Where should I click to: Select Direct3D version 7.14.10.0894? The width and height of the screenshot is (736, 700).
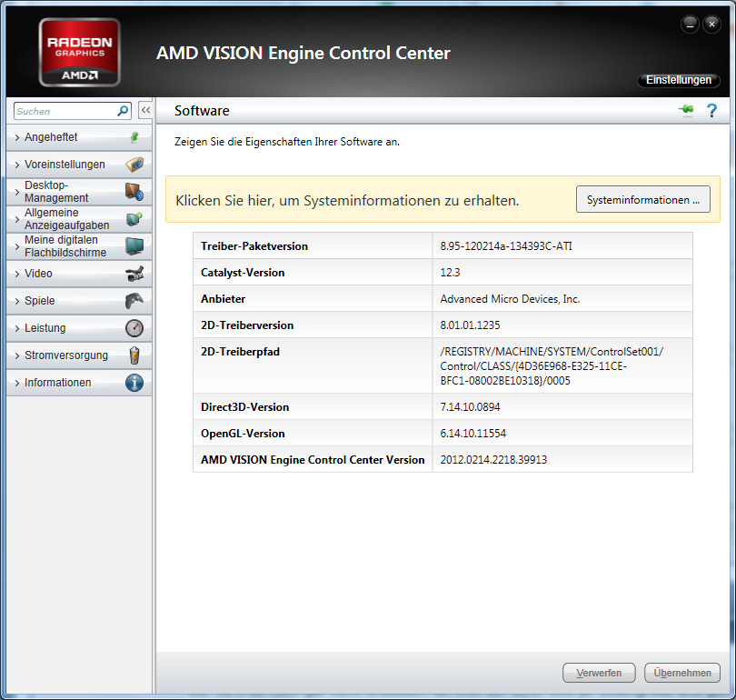470,406
